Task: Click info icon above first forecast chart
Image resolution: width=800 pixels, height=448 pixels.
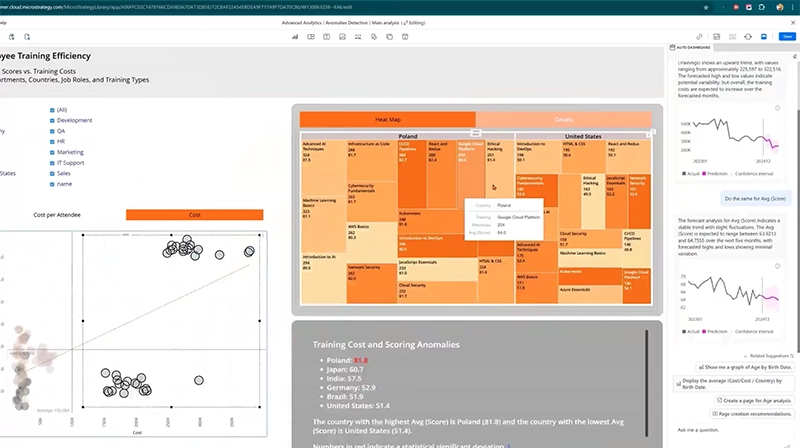Action: 778,108
